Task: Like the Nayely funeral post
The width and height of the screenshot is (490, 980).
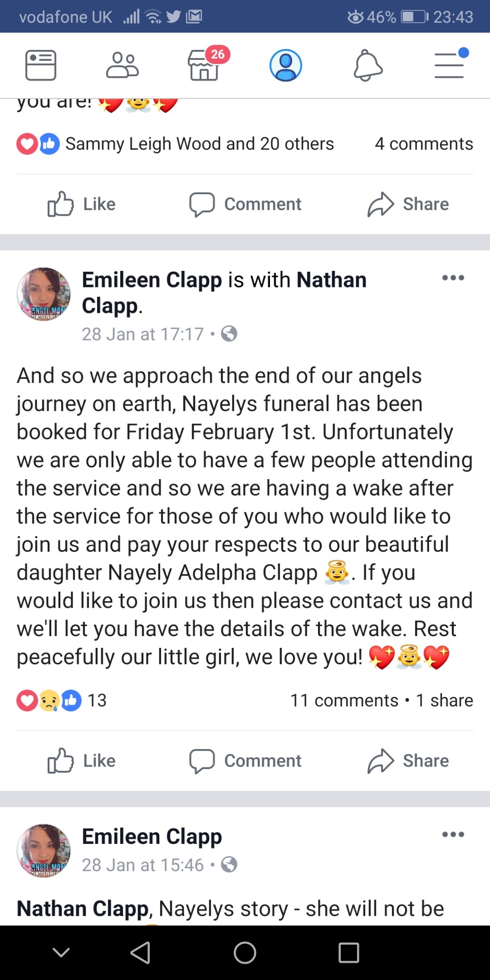Action: 82,761
